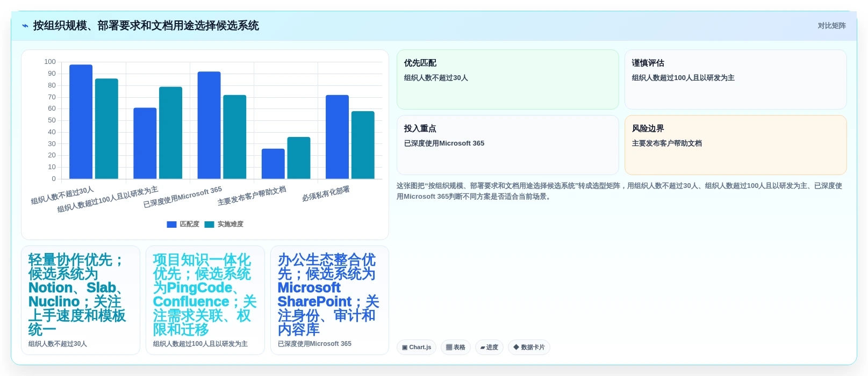Click the Chart.js chip icon
The image size is (868, 376).
(x=405, y=348)
